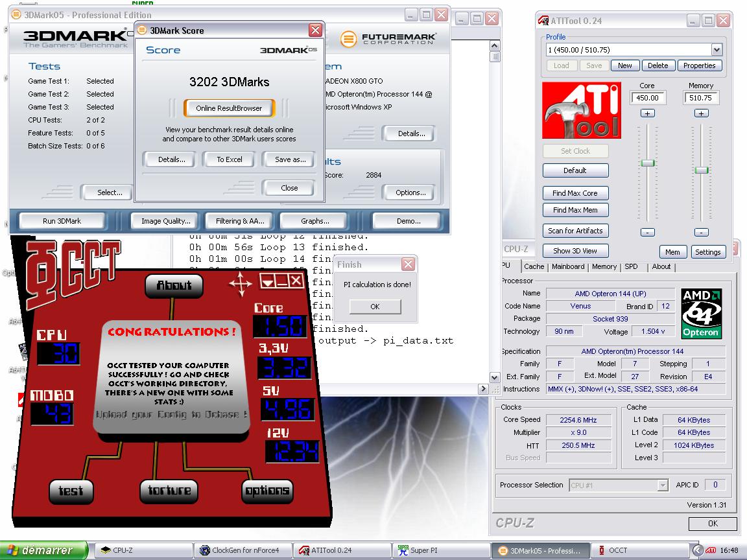Switch to the Mainboard tab in CPU-Z
747x560 pixels.
[568, 266]
